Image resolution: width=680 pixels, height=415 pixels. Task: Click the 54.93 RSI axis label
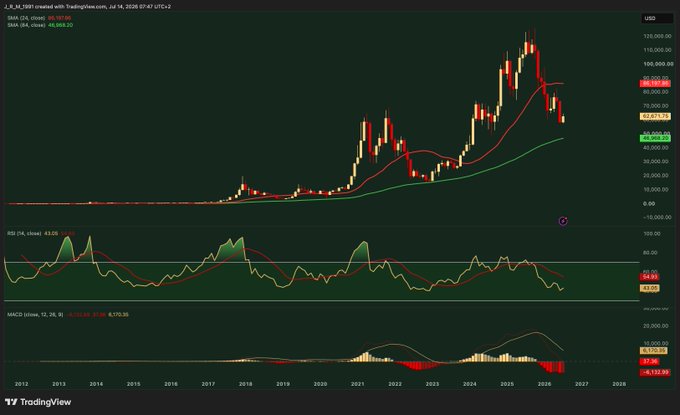tap(650, 277)
